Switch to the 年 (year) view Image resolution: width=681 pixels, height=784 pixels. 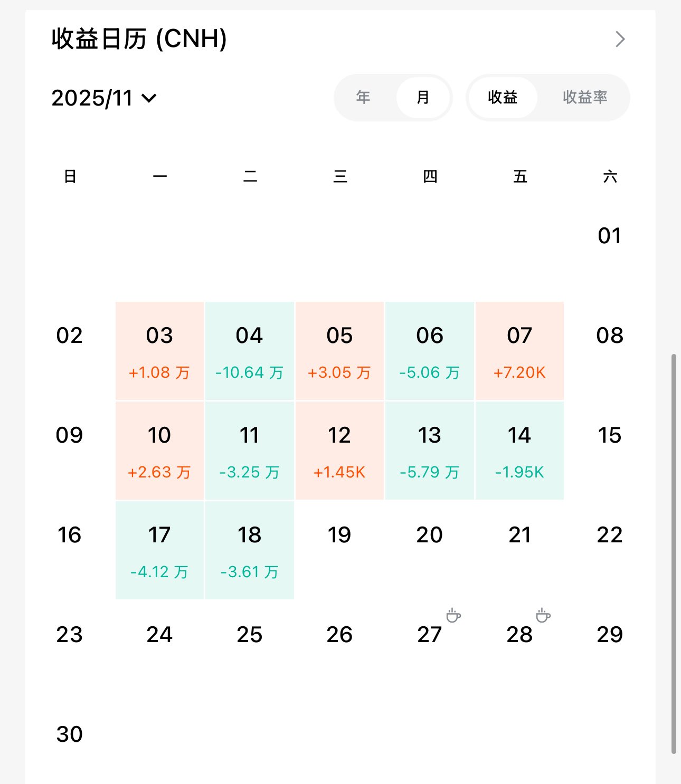[x=363, y=98]
